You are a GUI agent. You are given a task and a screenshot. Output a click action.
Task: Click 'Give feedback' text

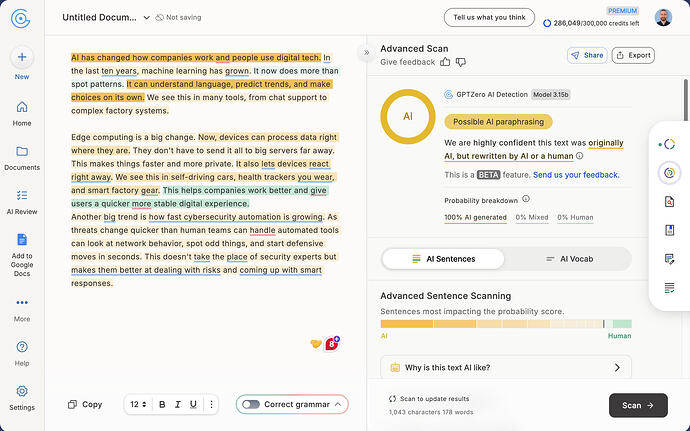point(407,62)
